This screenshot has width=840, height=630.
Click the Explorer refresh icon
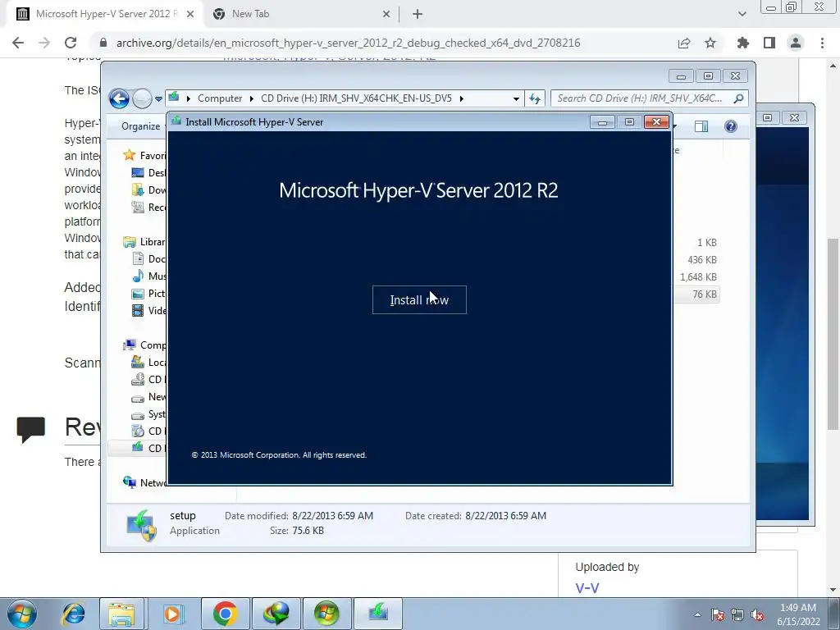point(535,98)
